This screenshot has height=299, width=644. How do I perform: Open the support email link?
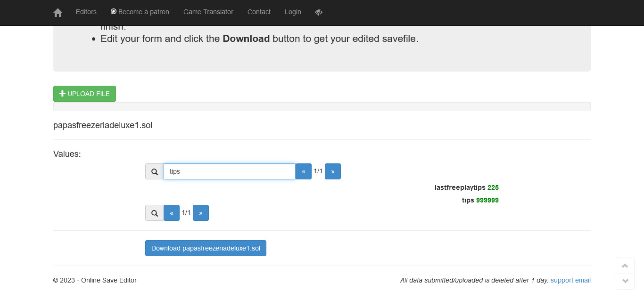(570, 280)
